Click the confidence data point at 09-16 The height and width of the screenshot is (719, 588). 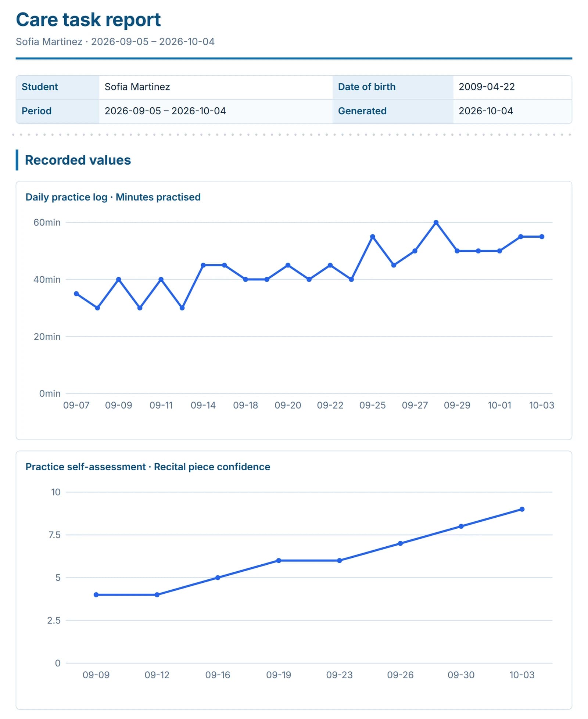click(218, 578)
